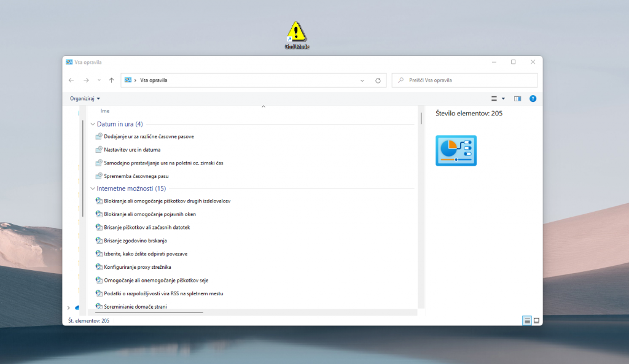The image size is (629, 364).
Task: Collapse the Datum in ura group
Action: click(93, 124)
